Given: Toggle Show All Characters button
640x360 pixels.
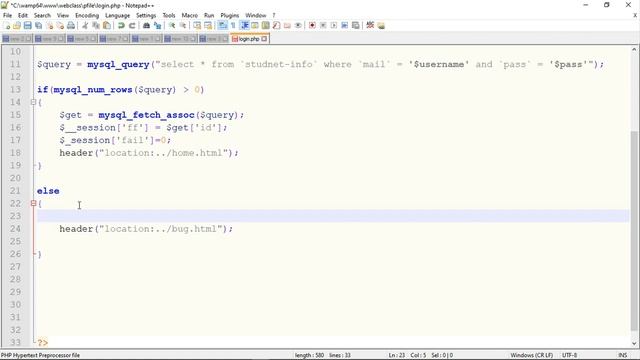Looking at the screenshot, I should click(x=233, y=25).
